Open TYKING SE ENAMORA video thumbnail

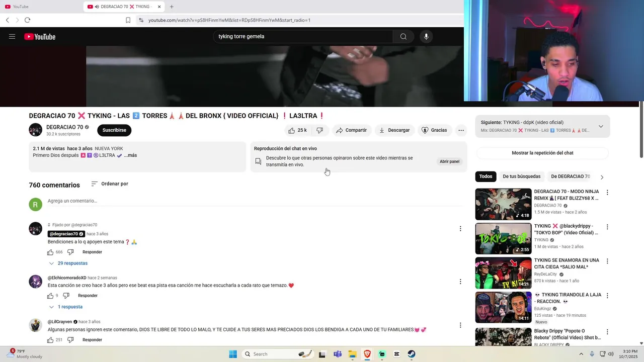(503, 273)
